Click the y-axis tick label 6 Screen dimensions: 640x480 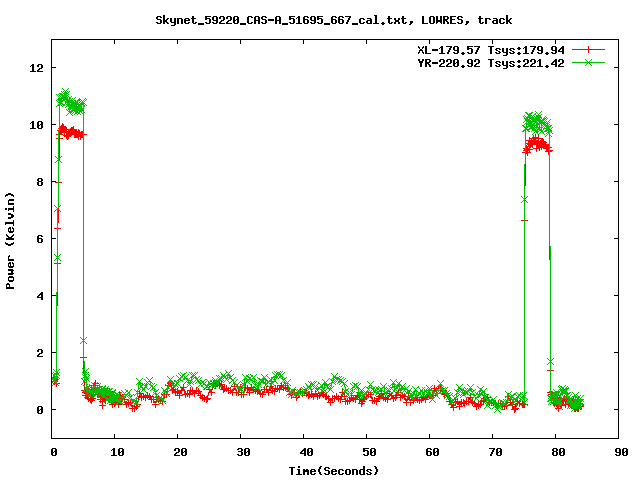(x=40, y=239)
